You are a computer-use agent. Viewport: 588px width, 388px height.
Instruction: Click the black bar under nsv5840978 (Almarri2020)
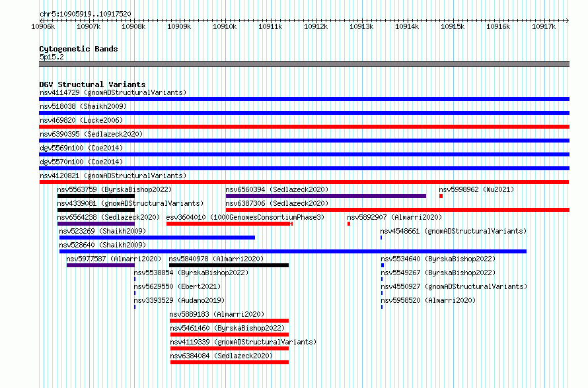[x=229, y=265]
